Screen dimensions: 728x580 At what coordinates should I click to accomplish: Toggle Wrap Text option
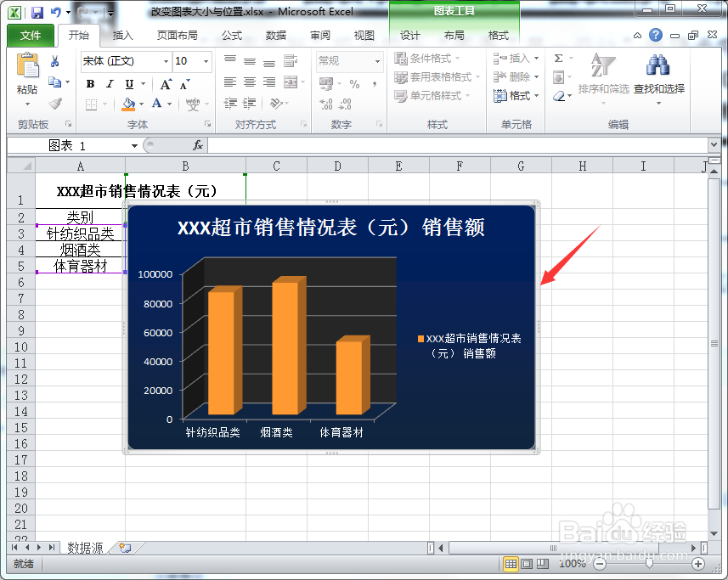(x=291, y=60)
